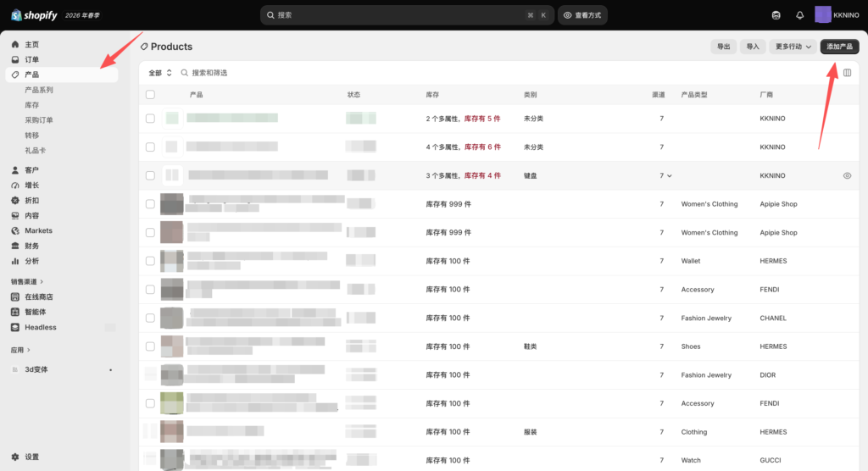Open the notifications bell
Screen dimensions: 868x471
(x=799, y=15)
